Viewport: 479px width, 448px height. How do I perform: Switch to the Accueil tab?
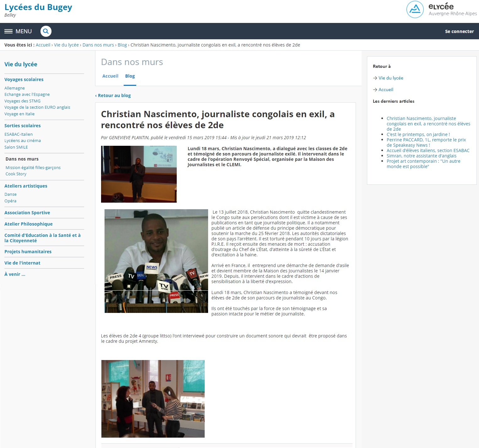point(110,76)
